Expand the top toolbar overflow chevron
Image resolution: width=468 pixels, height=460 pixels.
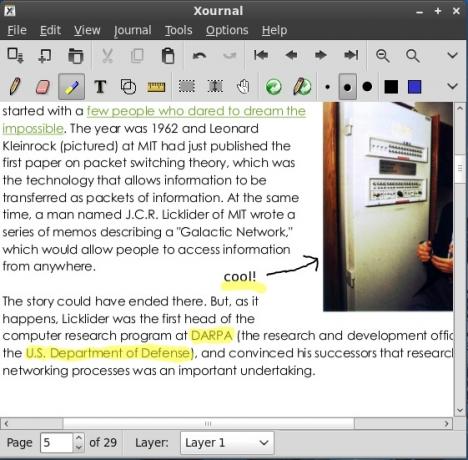pos(452,55)
